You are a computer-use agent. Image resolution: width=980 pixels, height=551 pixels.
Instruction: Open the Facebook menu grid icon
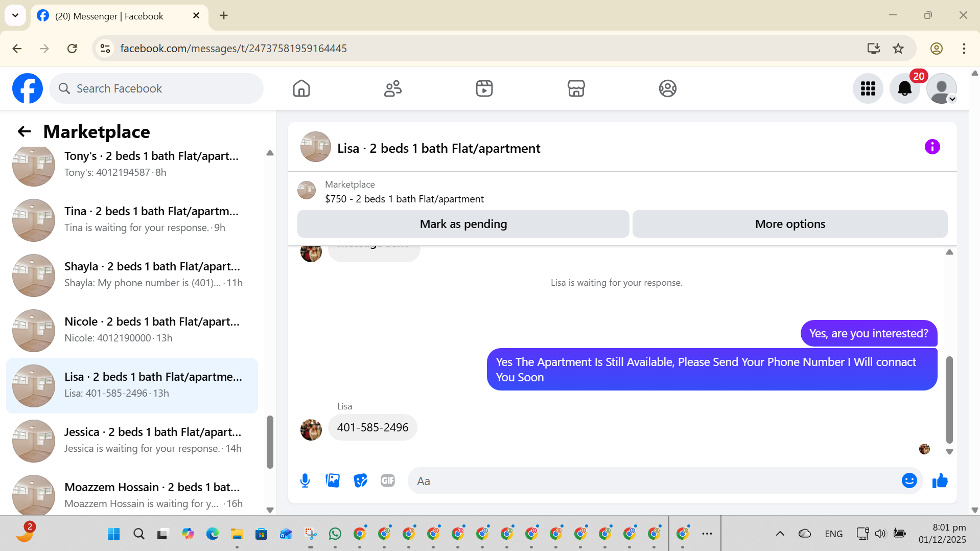point(868,88)
